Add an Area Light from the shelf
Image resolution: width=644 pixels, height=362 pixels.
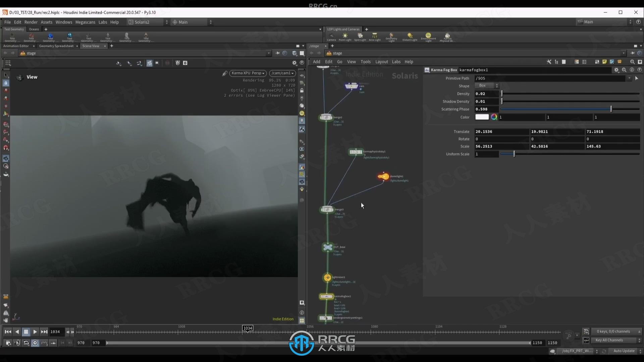[x=375, y=37]
